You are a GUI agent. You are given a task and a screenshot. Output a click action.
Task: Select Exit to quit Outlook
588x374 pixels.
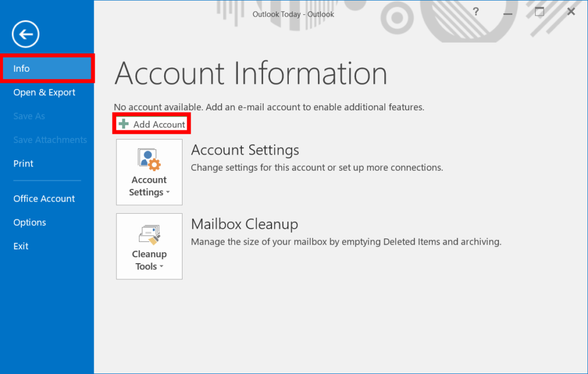[21, 246]
